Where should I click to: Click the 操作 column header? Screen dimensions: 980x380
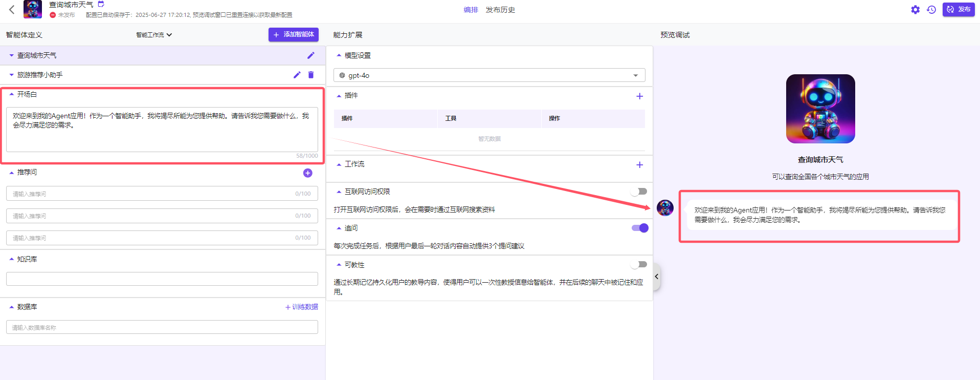554,118
